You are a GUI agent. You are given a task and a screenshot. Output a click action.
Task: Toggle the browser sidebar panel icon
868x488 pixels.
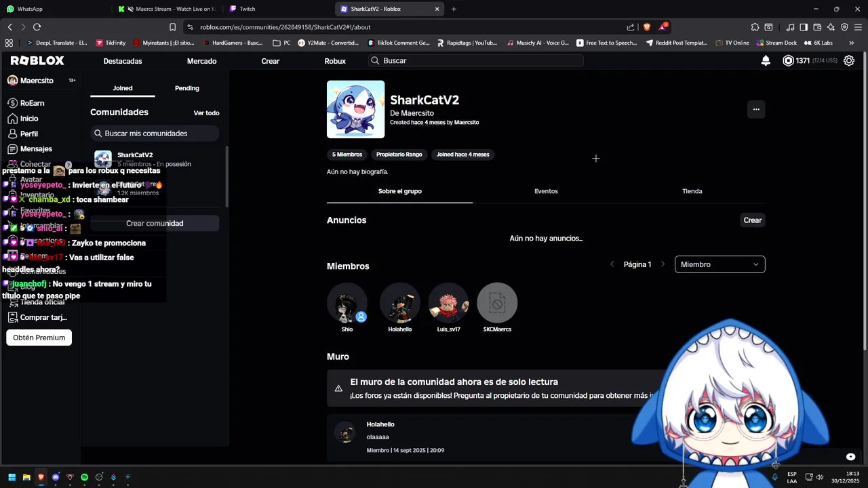click(x=804, y=27)
